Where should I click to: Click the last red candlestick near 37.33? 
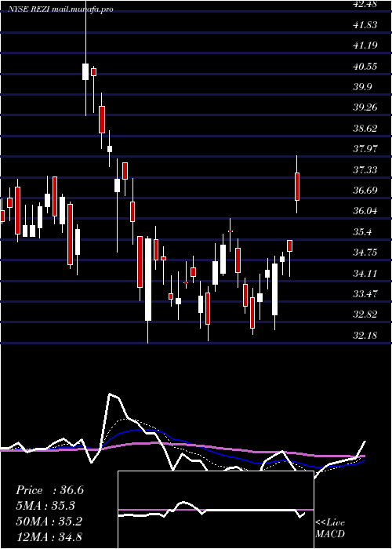[297, 187]
